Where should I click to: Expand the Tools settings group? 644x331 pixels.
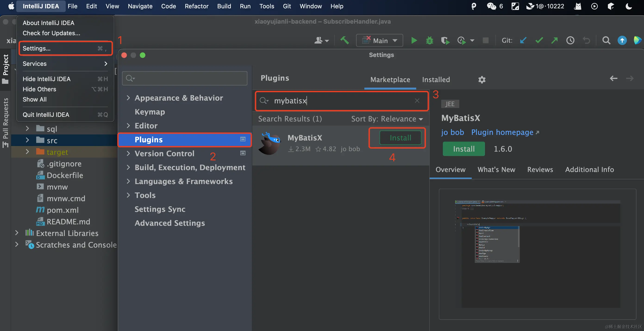tap(128, 195)
